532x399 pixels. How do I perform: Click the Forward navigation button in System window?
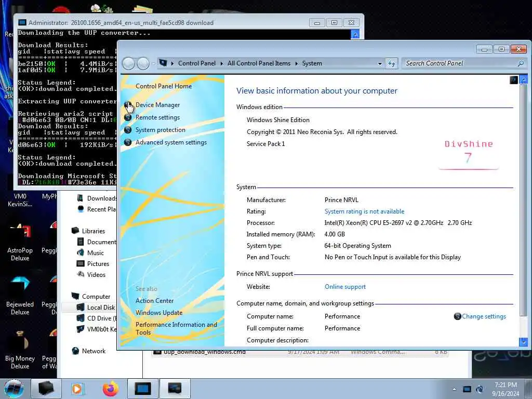(x=143, y=63)
